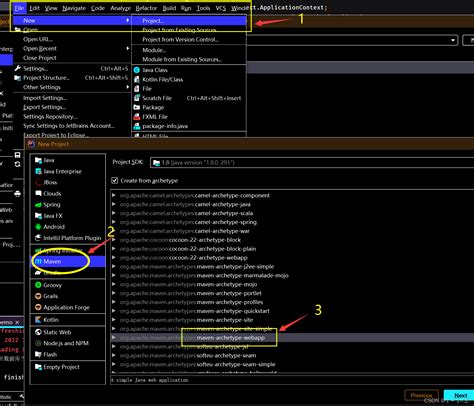Image resolution: width=474 pixels, height=406 pixels.
Task: Expand the maven-archetype-webapp tree node
Action: 114,338
